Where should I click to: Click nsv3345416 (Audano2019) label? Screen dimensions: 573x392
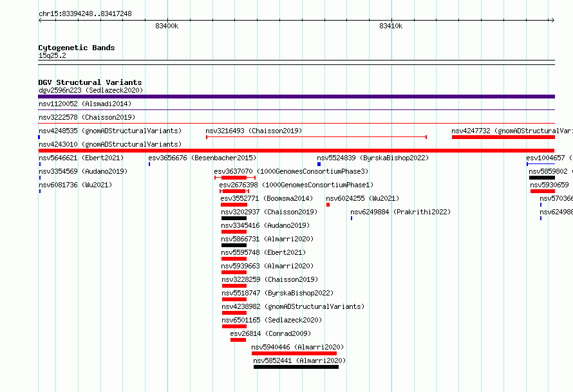(x=265, y=225)
